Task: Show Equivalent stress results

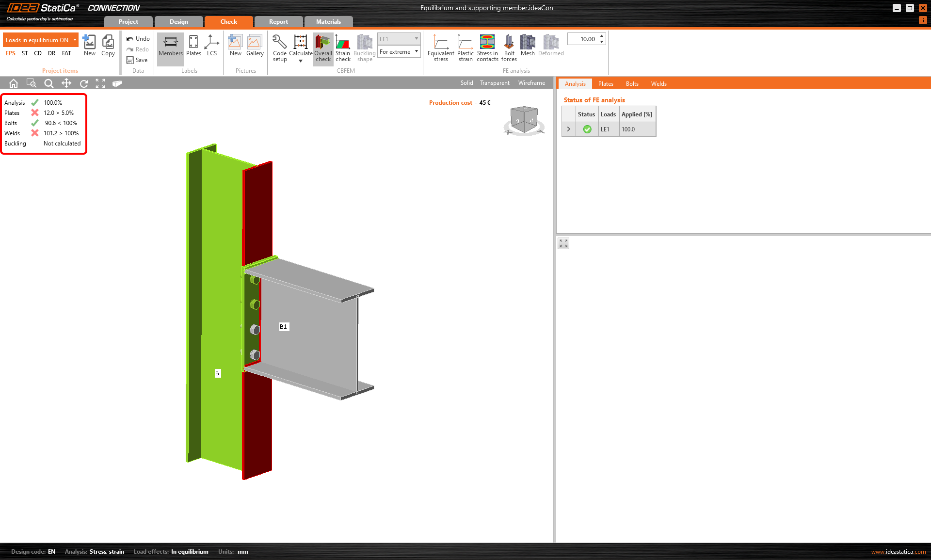Action: [x=440, y=48]
